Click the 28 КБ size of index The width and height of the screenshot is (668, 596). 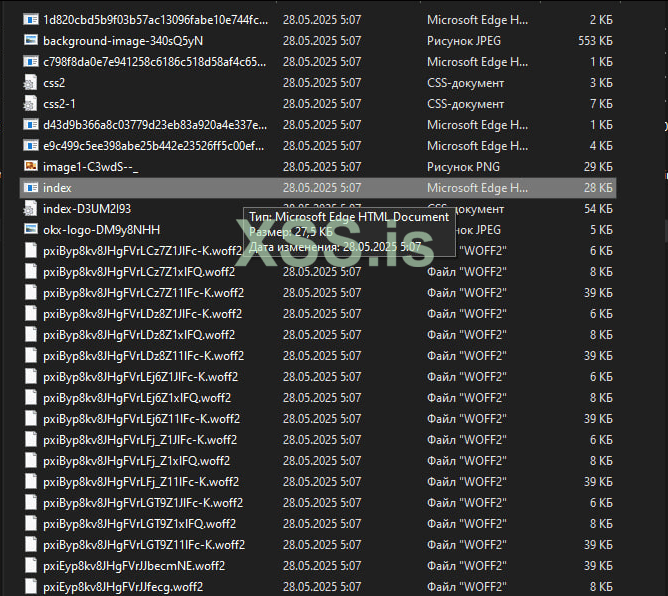(x=598, y=187)
